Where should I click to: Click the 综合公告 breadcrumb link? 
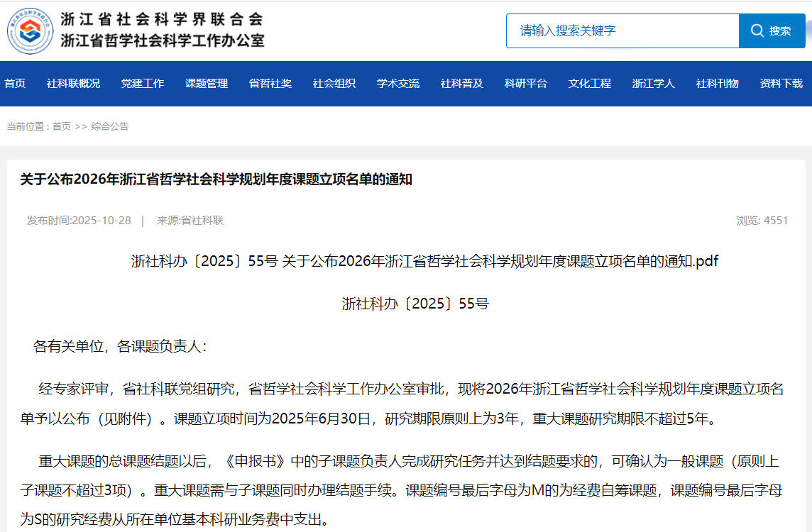(110, 126)
